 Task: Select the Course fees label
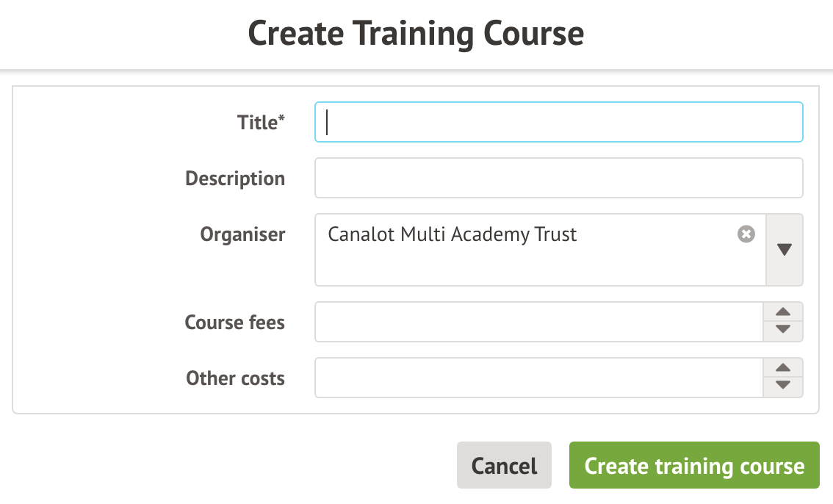click(235, 323)
